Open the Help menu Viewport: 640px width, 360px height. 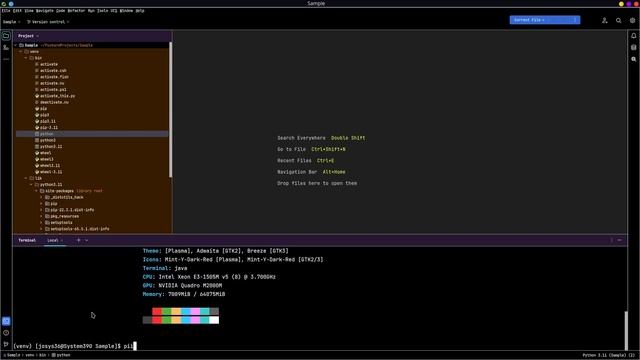140,11
